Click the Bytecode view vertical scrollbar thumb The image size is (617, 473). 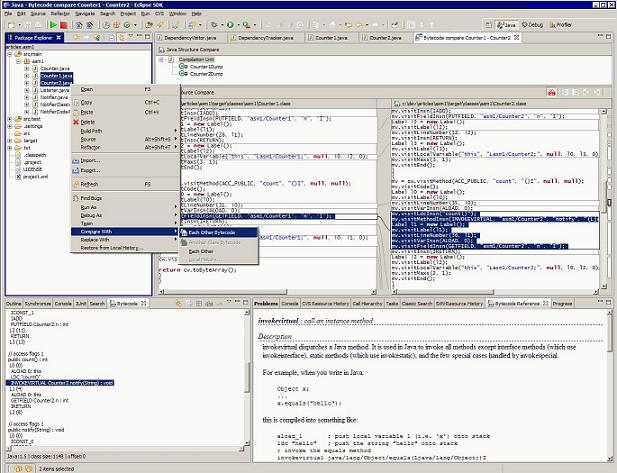coord(247,377)
